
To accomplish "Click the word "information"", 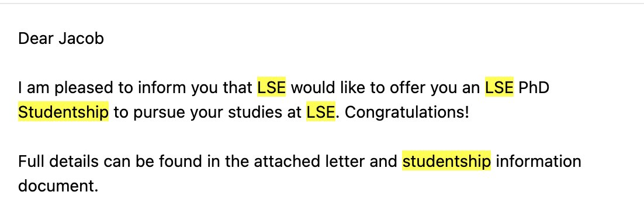I will click(x=538, y=161).
